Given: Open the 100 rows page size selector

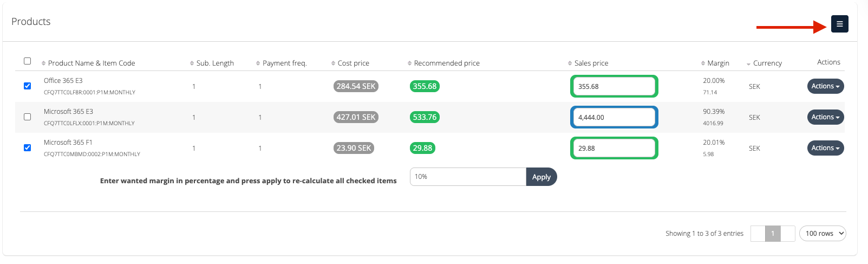Looking at the screenshot, I should click(822, 234).
